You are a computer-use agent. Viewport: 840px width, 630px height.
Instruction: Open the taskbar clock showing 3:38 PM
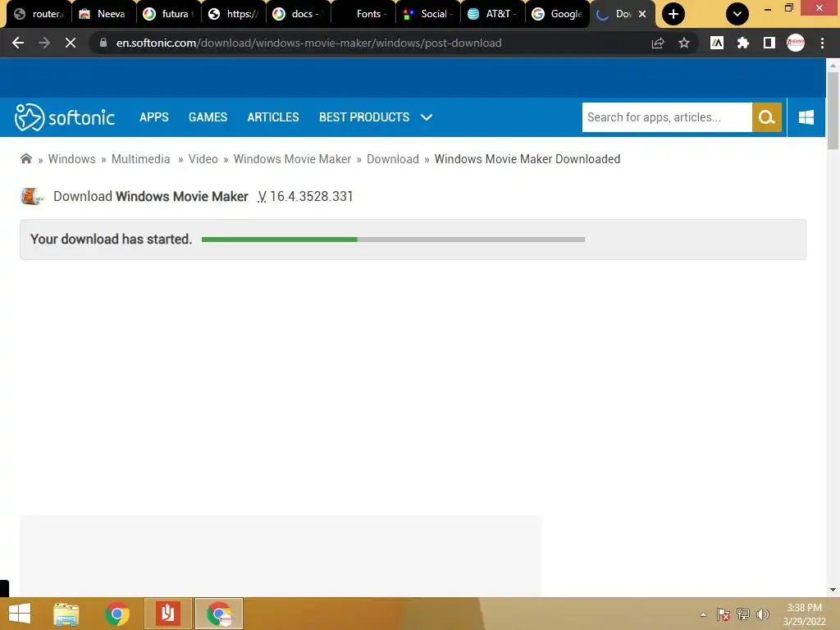click(804, 614)
